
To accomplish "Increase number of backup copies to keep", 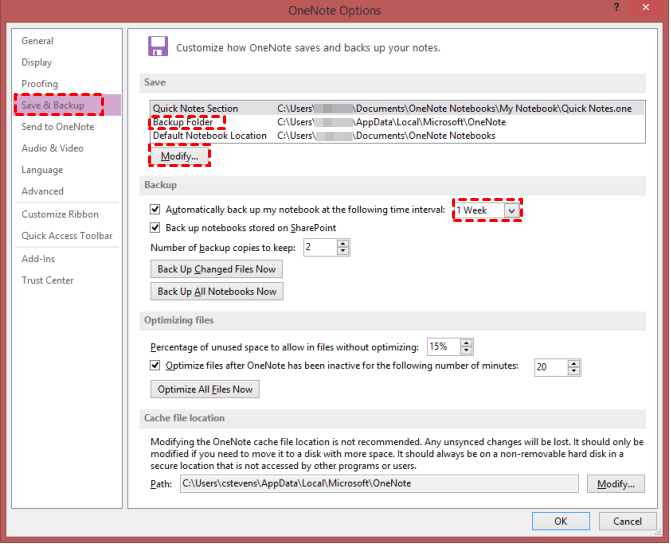I will pyautogui.click(x=343, y=244).
